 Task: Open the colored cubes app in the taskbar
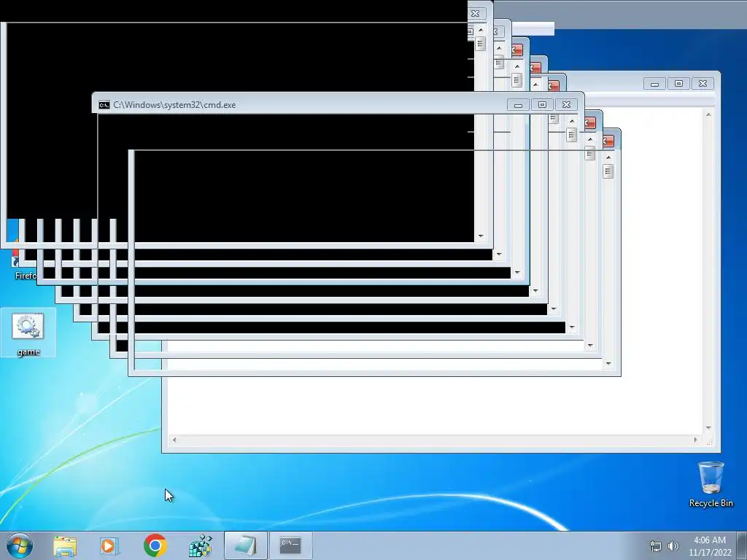[x=200, y=545]
